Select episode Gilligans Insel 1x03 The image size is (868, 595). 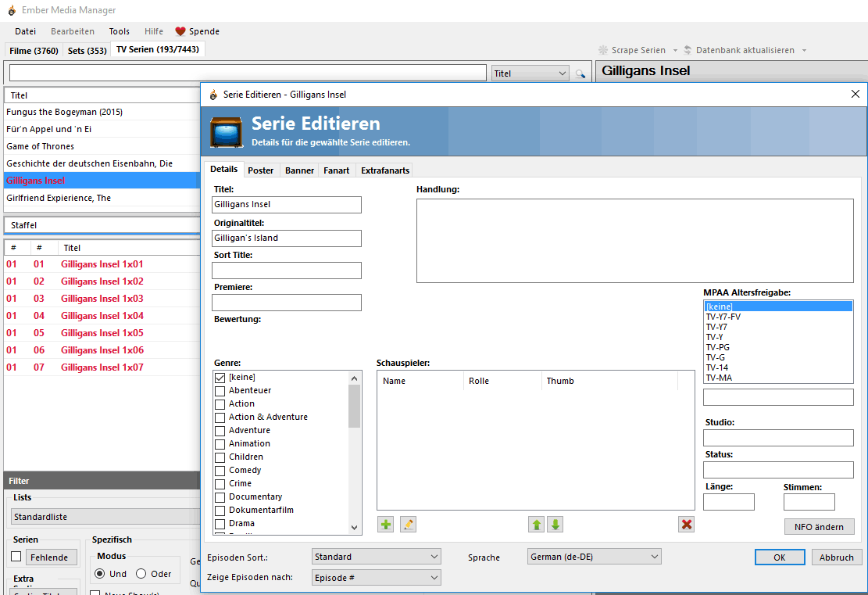tap(102, 299)
